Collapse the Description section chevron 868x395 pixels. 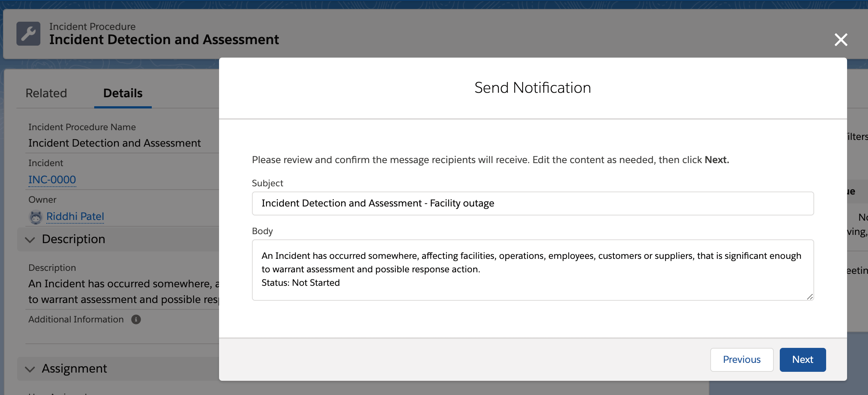coord(30,239)
